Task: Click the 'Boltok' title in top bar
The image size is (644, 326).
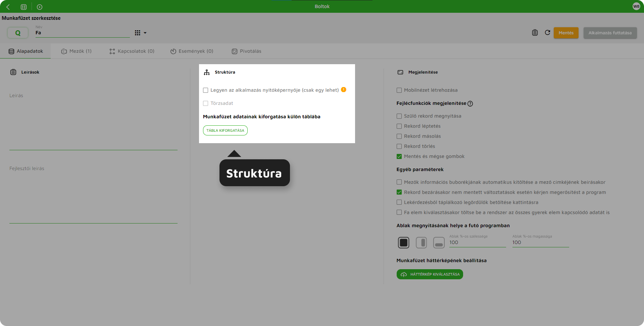Action: point(322,6)
